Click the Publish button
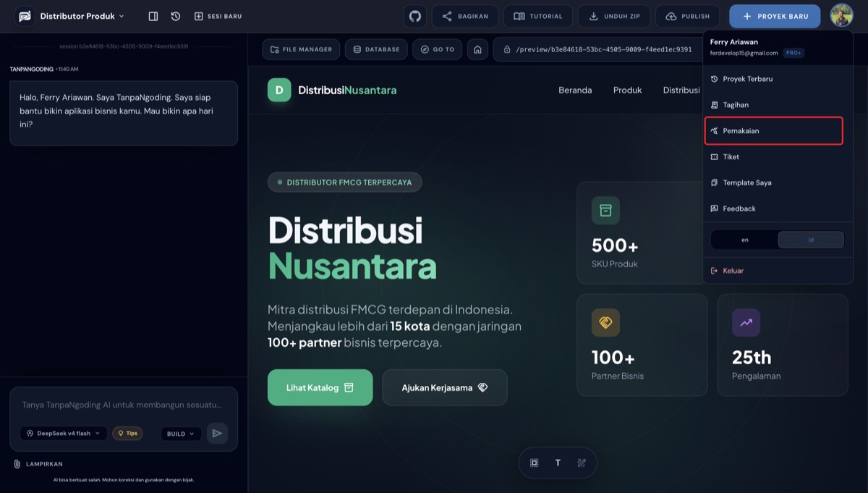 688,16
